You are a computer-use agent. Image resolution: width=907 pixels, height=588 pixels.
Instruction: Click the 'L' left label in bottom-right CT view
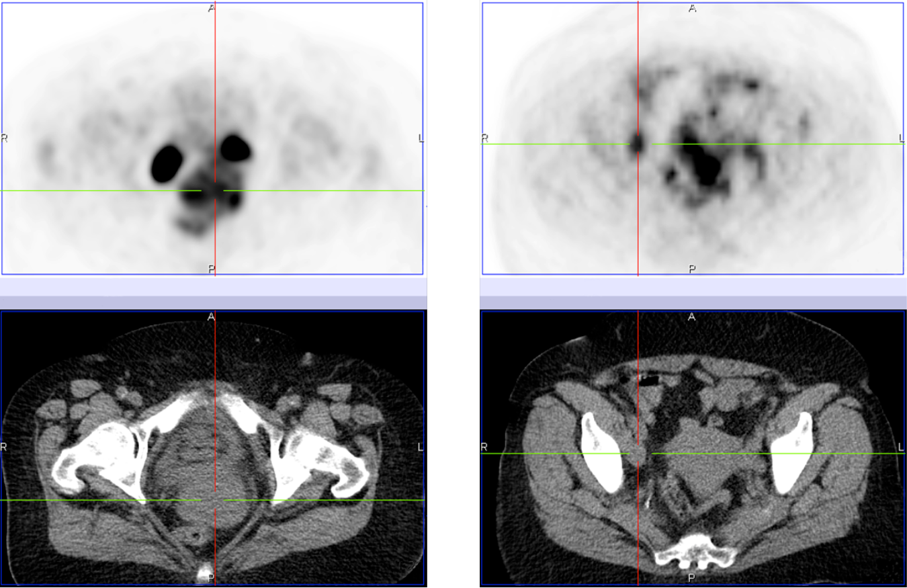point(902,447)
